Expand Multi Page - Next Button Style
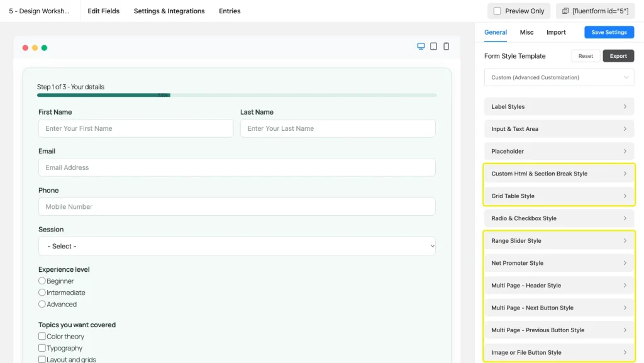Image resolution: width=644 pixels, height=363 pixels. point(559,308)
